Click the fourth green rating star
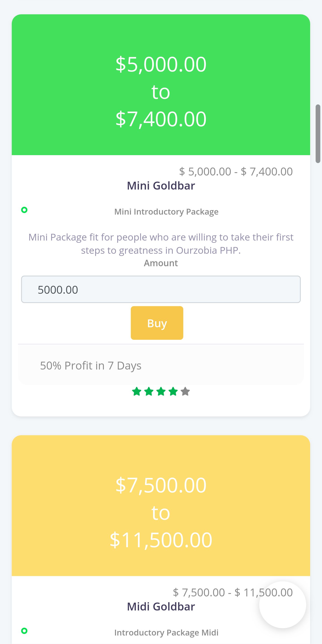 coord(173,391)
